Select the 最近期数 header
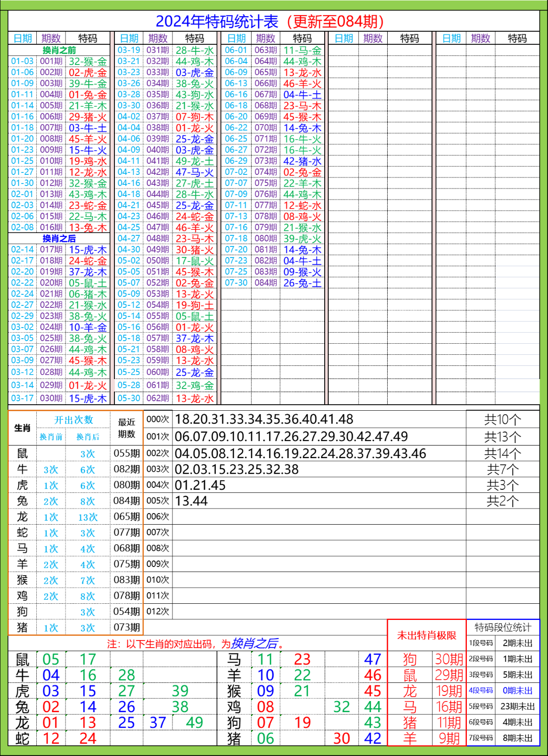This screenshot has height=756, width=548. point(127,427)
